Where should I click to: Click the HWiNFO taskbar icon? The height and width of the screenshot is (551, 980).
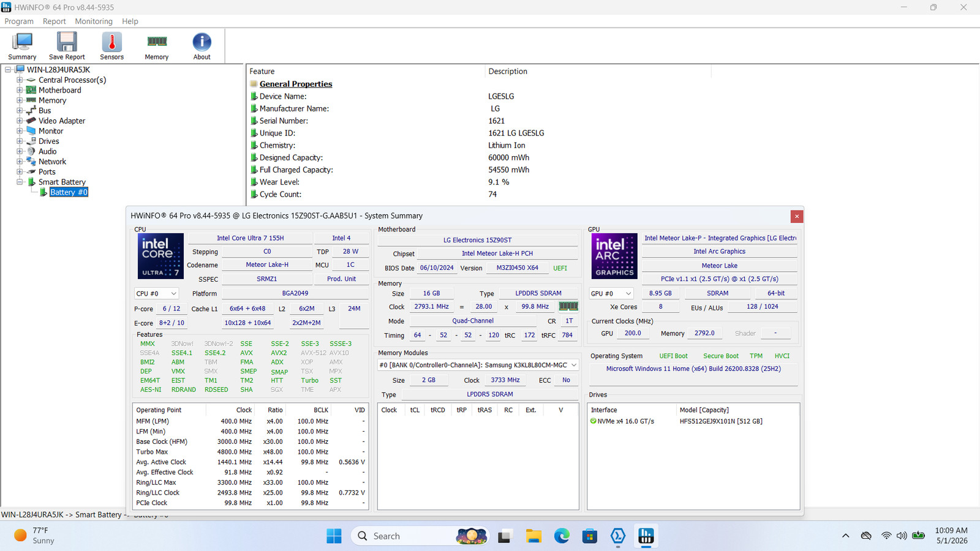pos(646,536)
